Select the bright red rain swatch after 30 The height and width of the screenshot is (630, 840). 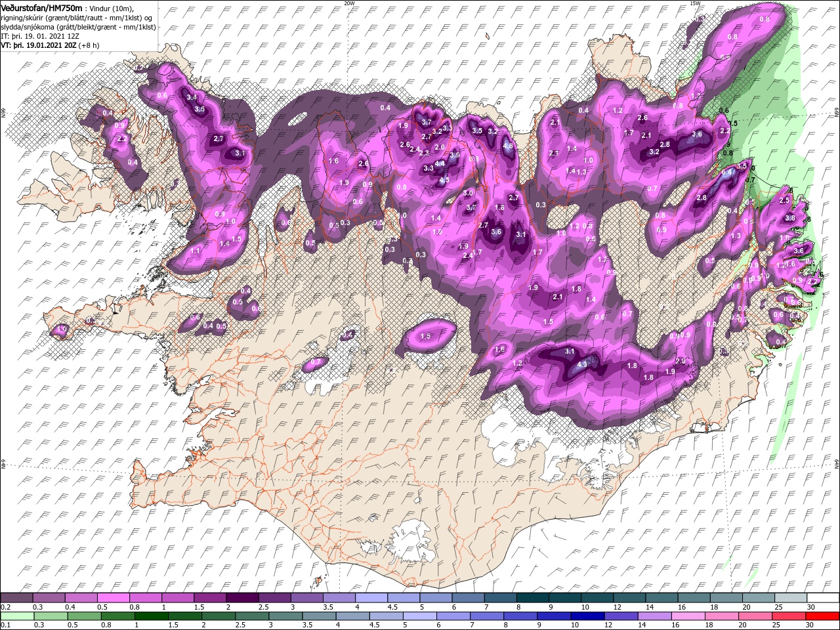coord(822,616)
